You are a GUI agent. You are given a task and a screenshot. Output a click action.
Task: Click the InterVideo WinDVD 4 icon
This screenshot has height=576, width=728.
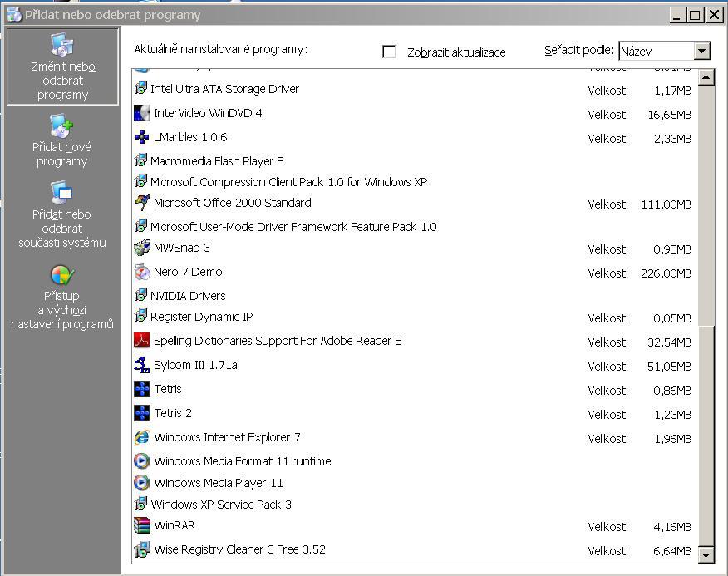[x=141, y=113]
